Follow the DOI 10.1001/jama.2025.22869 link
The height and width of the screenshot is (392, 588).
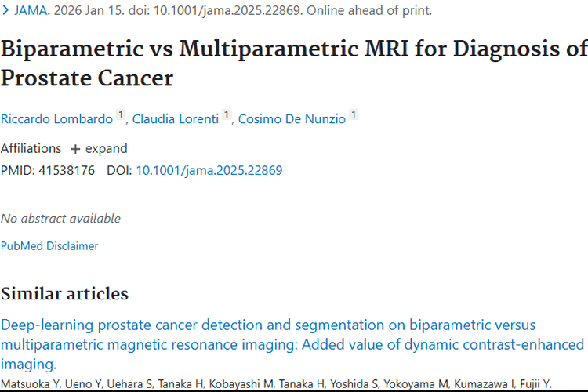coord(209,170)
